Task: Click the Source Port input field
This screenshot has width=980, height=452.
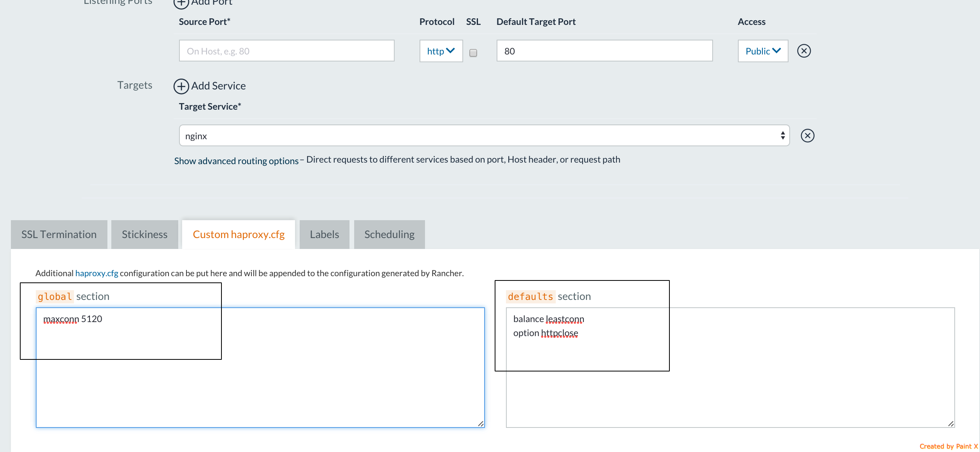Action: pos(286,51)
